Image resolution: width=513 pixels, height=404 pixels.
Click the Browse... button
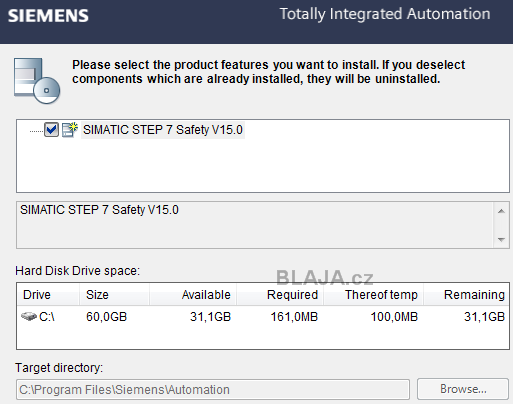click(463, 389)
